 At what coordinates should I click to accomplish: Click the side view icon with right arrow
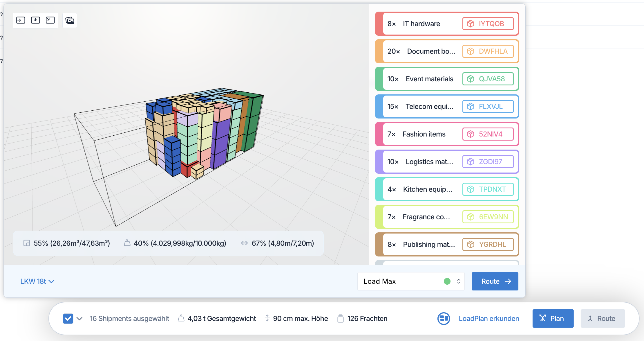pos(21,20)
